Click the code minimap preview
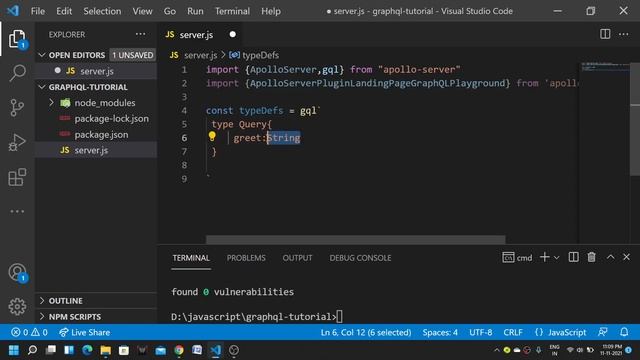Screen dimensions: 640x360 pyautogui.click(x=606, y=67)
